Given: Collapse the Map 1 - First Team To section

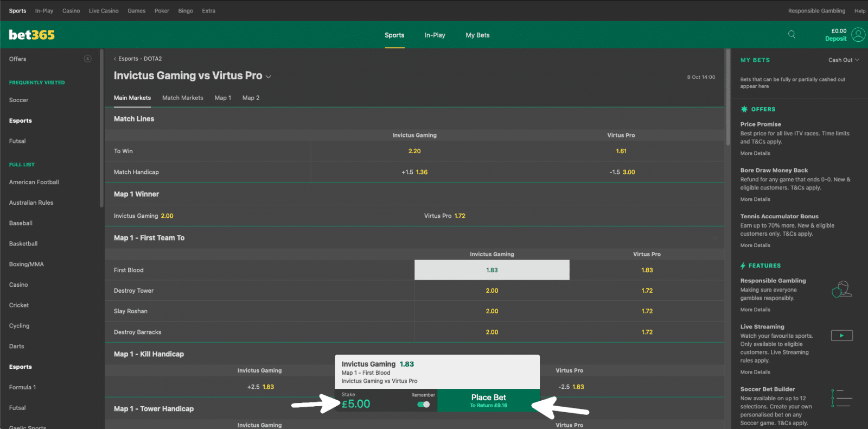Looking at the screenshot, I should tap(715, 238).
